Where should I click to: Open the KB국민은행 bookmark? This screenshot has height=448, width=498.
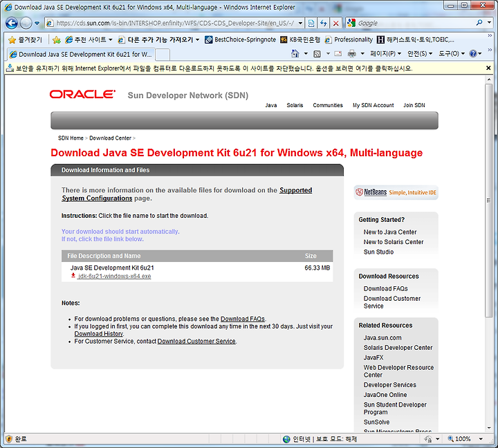[x=300, y=39]
